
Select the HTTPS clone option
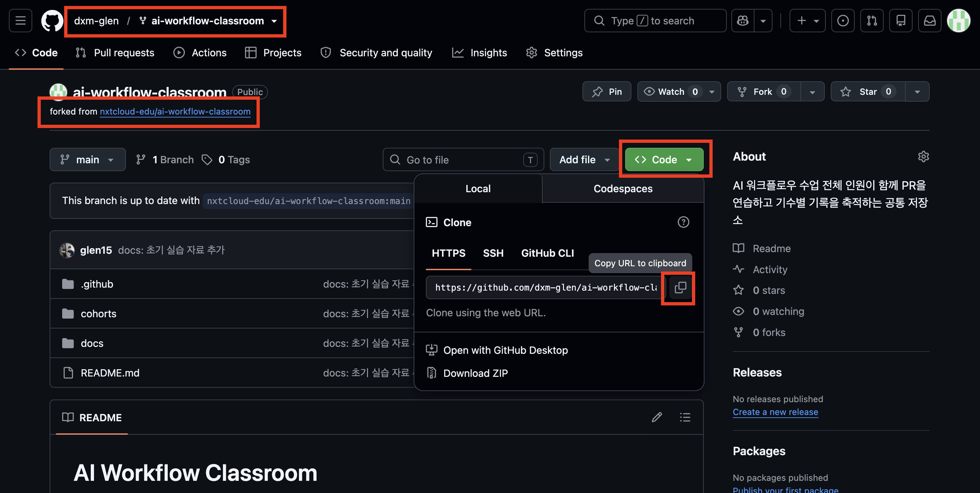tap(449, 253)
